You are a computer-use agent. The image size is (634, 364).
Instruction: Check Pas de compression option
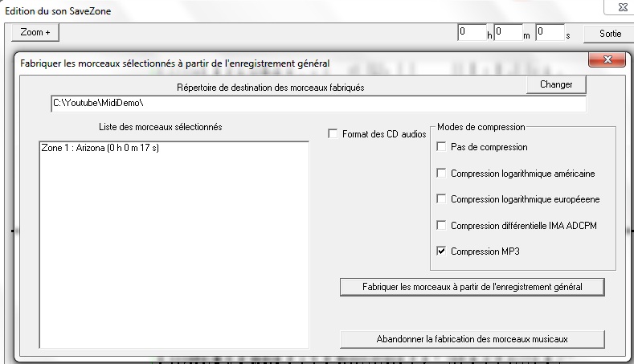(441, 147)
